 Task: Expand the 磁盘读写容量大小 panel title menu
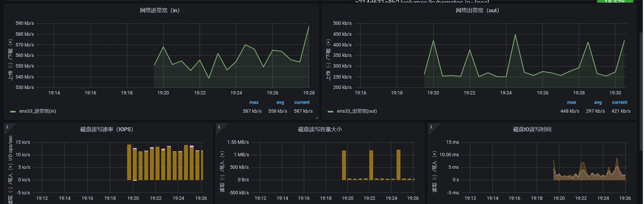click(x=320, y=129)
